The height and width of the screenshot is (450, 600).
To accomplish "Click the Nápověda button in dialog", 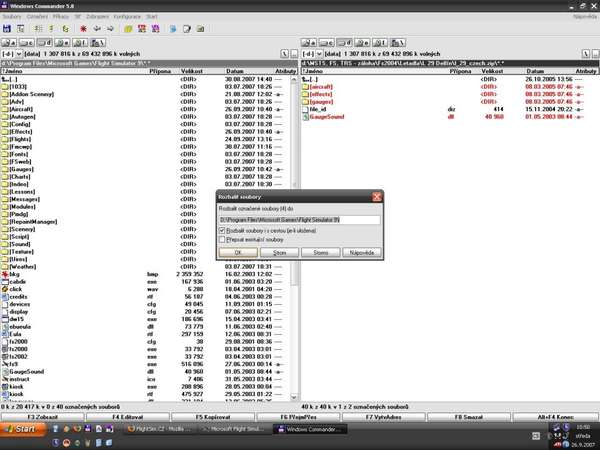I will (362, 253).
